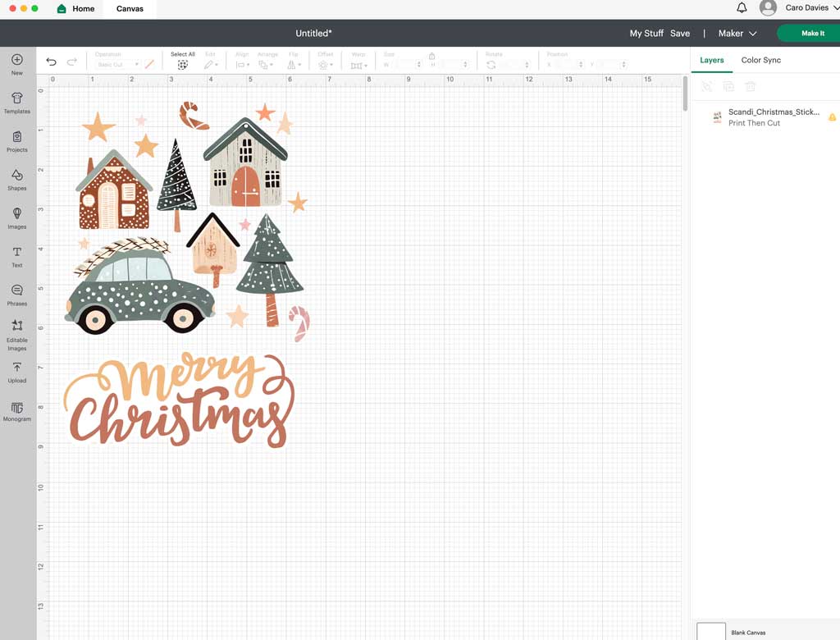The width and height of the screenshot is (840, 640).
Task: Open the Align dropdown
Action: coord(243,65)
